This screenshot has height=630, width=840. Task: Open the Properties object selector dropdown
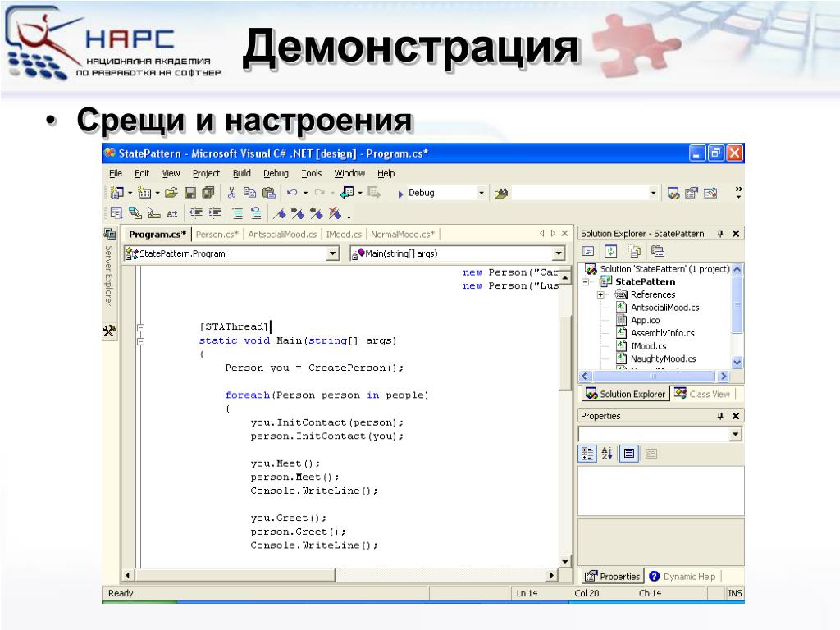coord(736,434)
